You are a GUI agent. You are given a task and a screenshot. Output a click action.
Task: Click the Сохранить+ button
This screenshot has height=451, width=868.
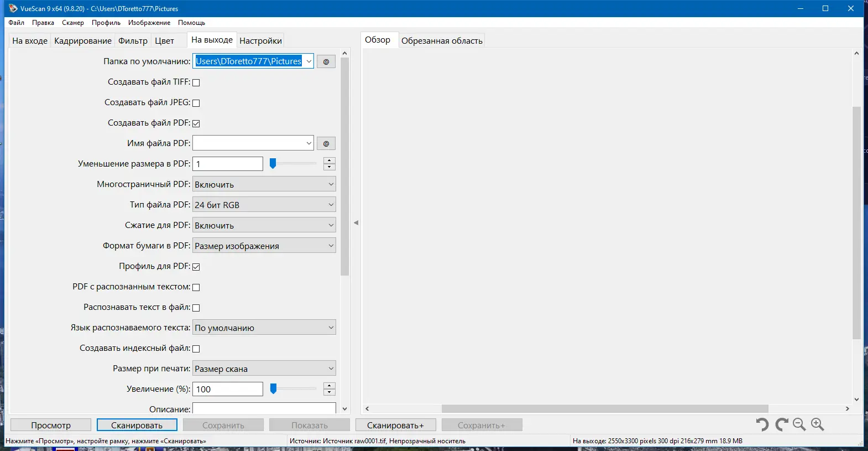click(x=482, y=425)
